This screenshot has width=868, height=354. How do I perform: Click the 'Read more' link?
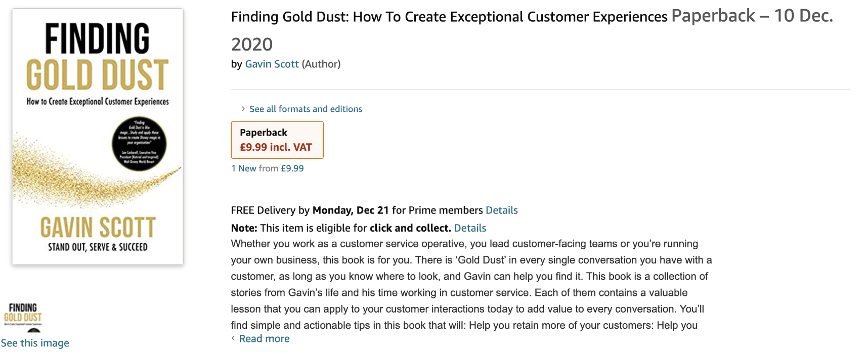coord(264,339)
